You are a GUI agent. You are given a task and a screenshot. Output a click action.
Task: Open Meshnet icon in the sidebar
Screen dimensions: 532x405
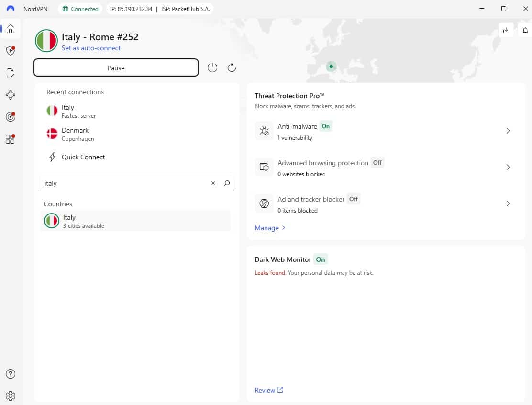(11, 95)
